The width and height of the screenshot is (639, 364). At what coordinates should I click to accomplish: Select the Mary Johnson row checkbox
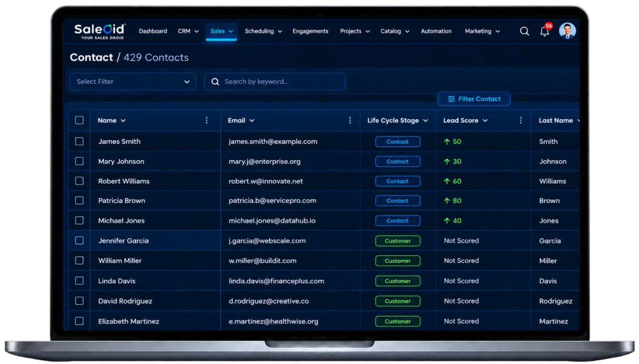pyautogui.click(x=79, y=161)
